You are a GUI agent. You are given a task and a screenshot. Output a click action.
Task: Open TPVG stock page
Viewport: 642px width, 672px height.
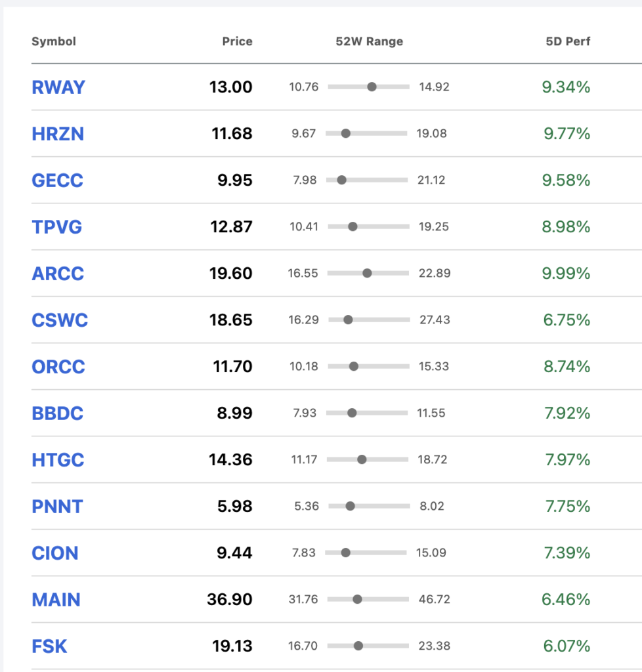tap(57, 226)
